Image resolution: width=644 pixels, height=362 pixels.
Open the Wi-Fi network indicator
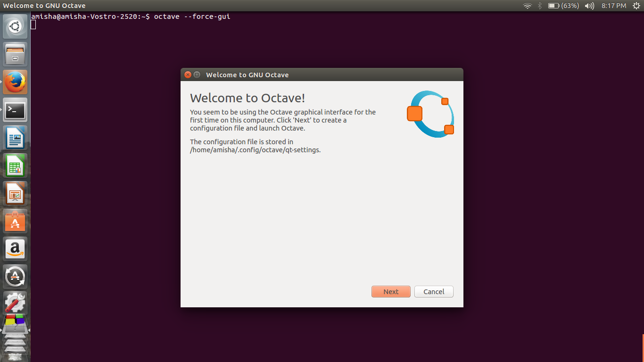(527, 6)
